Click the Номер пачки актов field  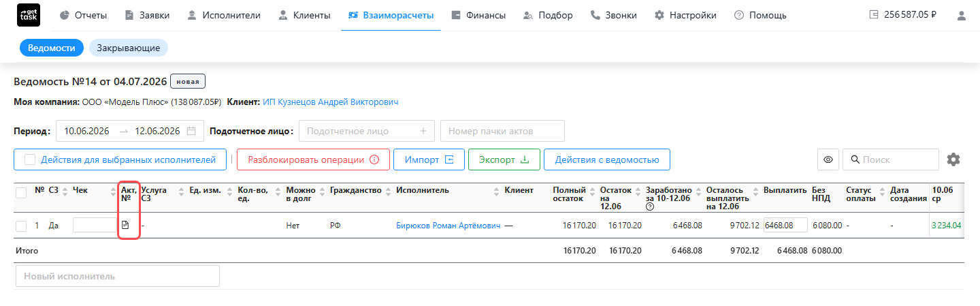(x=502, y=131)
